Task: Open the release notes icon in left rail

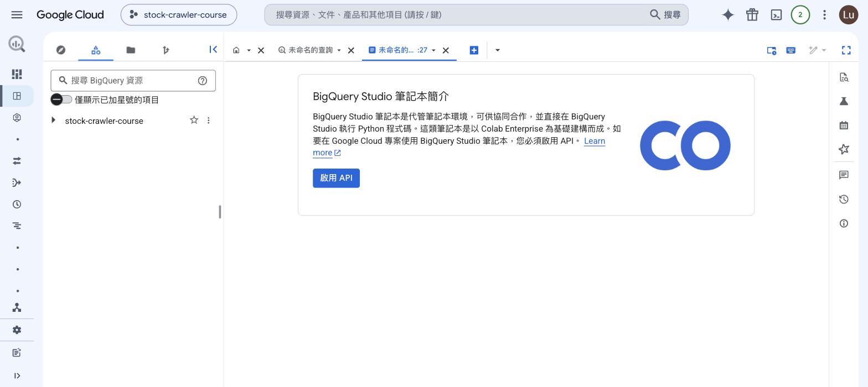Action: [17, 353]
